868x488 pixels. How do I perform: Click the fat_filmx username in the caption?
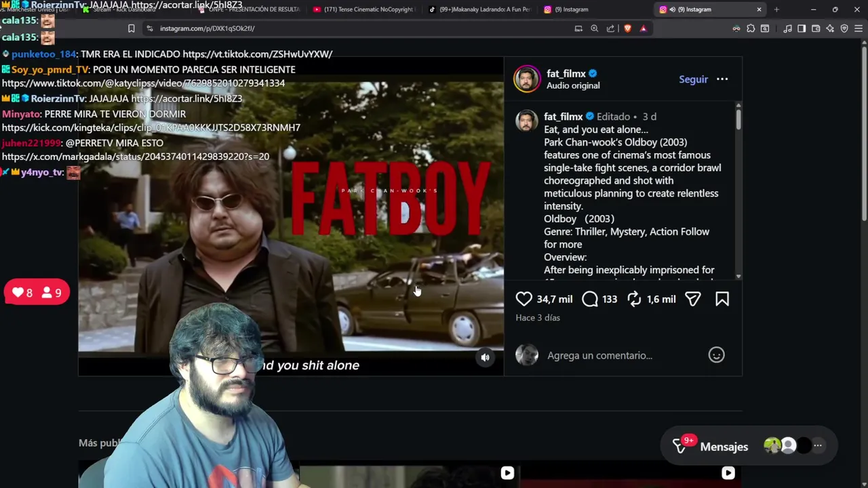tap(563, 117)
